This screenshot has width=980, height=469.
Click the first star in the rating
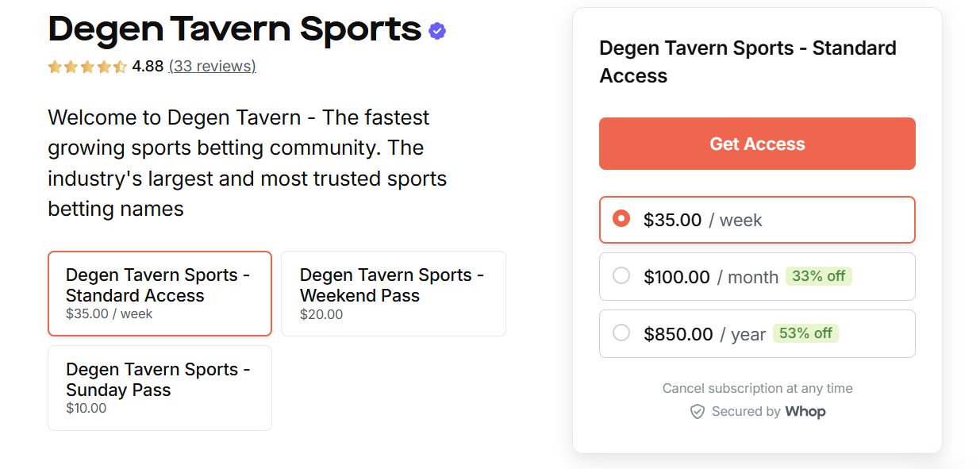point(55,67)
